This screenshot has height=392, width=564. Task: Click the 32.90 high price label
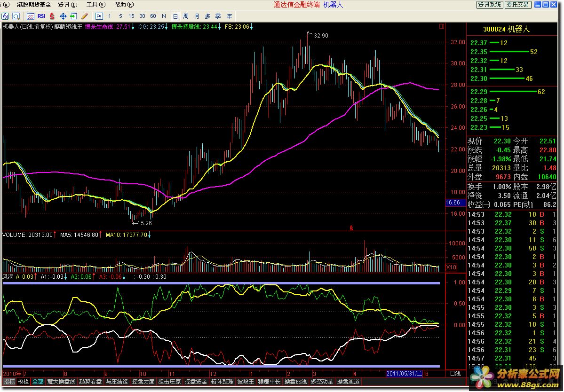click(x=321, y=36)
